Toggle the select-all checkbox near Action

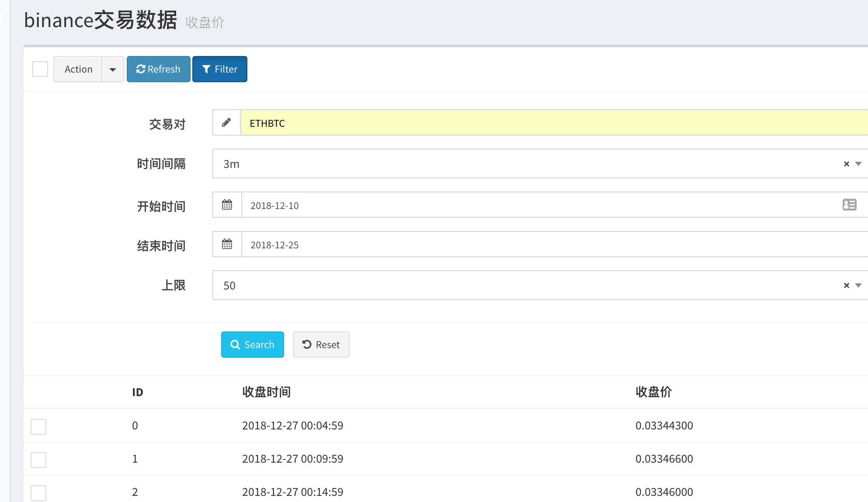tap(40, 69)
